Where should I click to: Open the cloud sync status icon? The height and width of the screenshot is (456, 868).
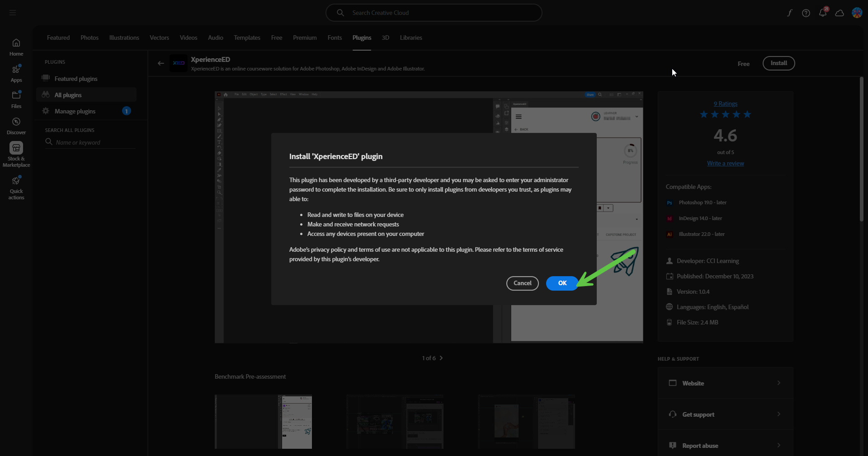click(840, 13)
